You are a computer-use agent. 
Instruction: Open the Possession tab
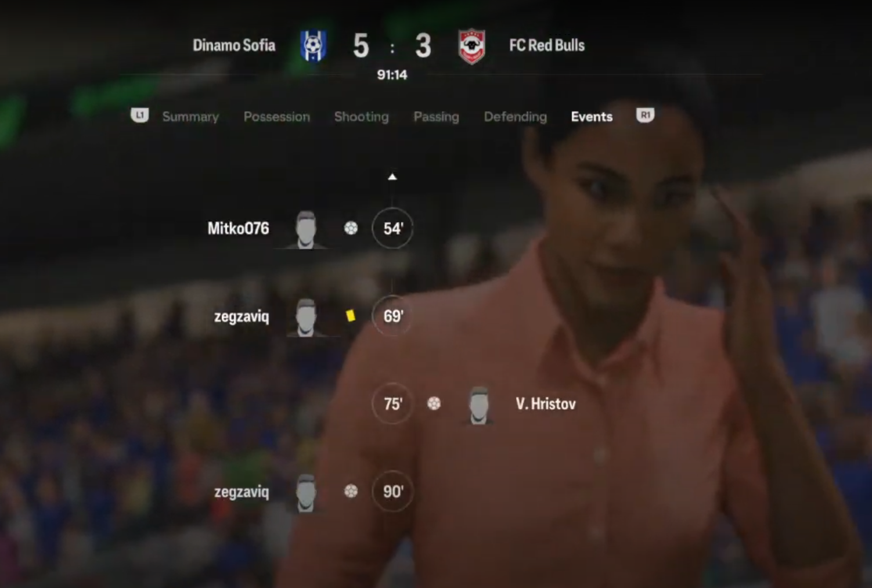click(277, 117)
